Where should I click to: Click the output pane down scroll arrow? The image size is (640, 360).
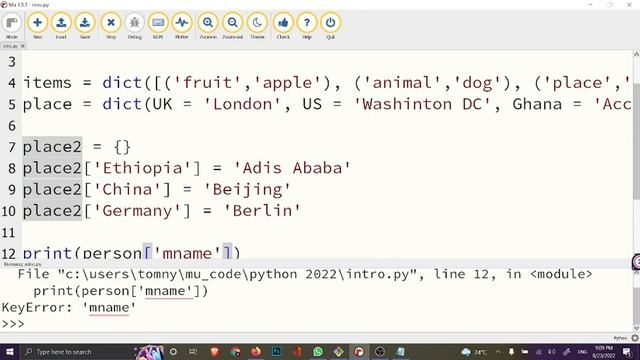[636, 328]
